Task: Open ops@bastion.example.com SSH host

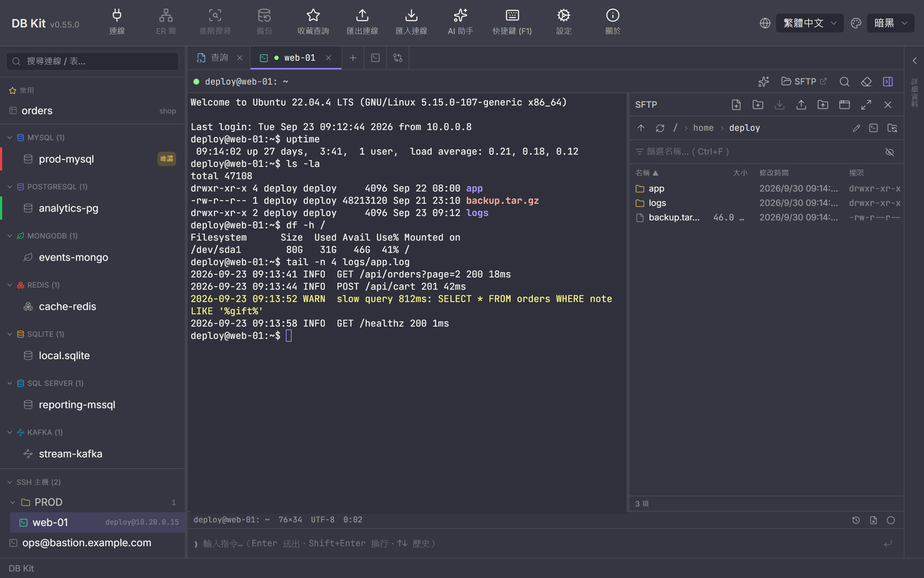Action: tap(92, 543)
